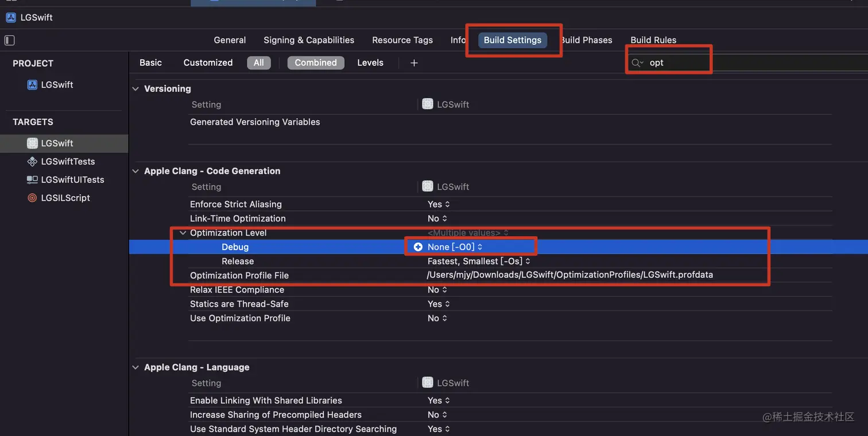Click the LGSwift breadcrumb title
The width and height of the screenshot is (868, 436).
[x=36, y=17]
